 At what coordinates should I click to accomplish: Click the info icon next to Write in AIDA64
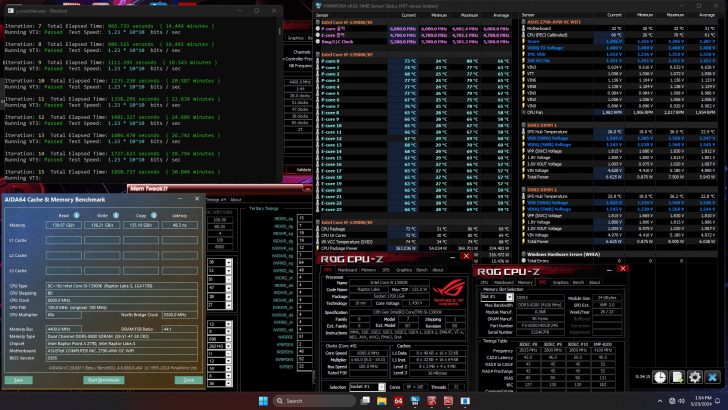point(116,215)
